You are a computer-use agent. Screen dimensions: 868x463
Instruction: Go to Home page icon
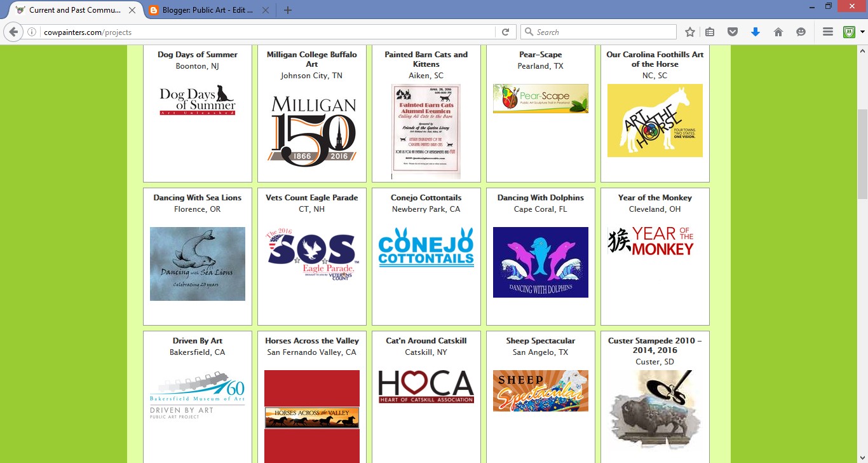coord(778,32)
